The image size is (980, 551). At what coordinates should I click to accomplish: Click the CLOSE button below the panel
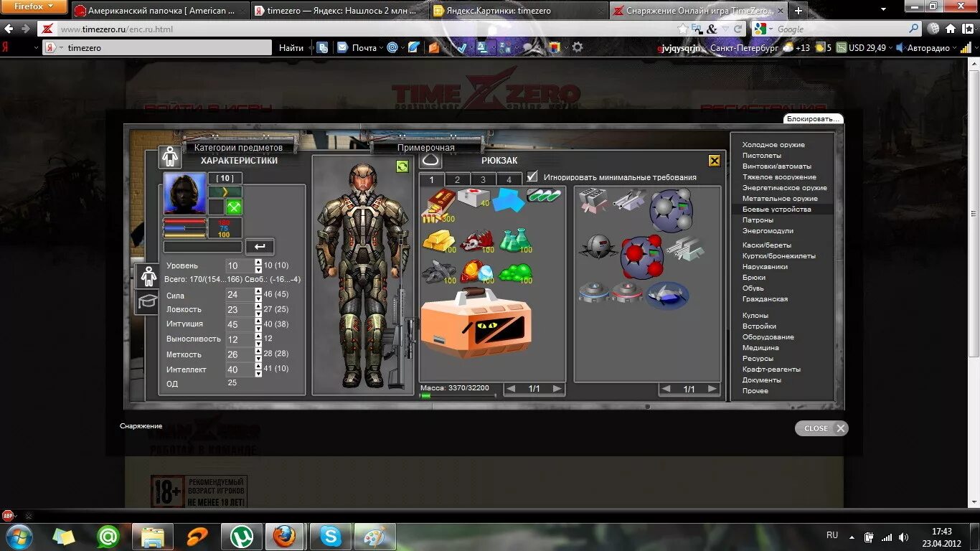[821, 428]
